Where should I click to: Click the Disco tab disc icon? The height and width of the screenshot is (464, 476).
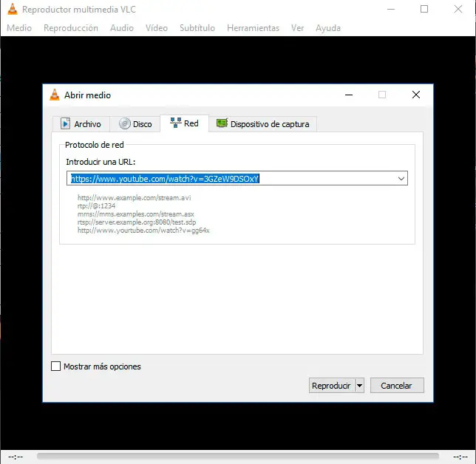(124, 123)
